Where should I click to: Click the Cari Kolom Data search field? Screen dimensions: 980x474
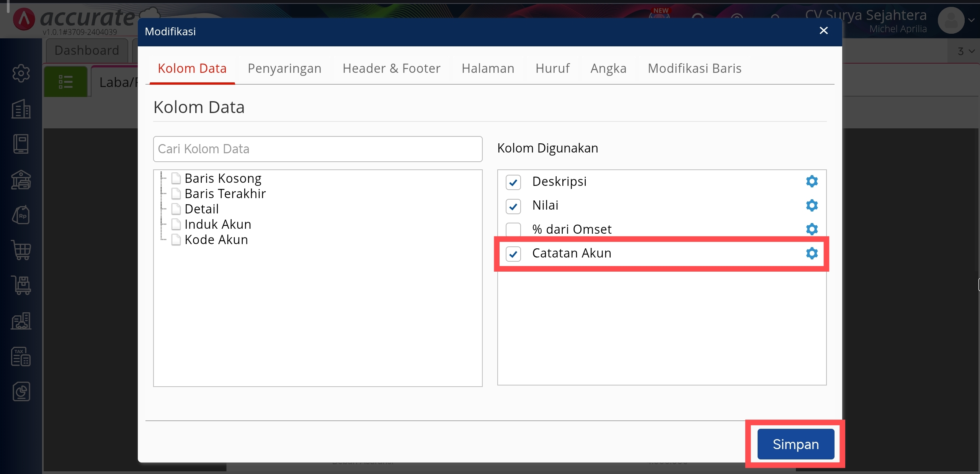pyautogui.click(x=317, y=149)
